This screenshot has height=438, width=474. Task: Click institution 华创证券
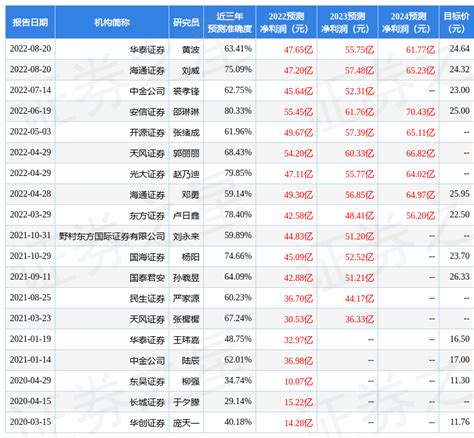tap(147, 423)
